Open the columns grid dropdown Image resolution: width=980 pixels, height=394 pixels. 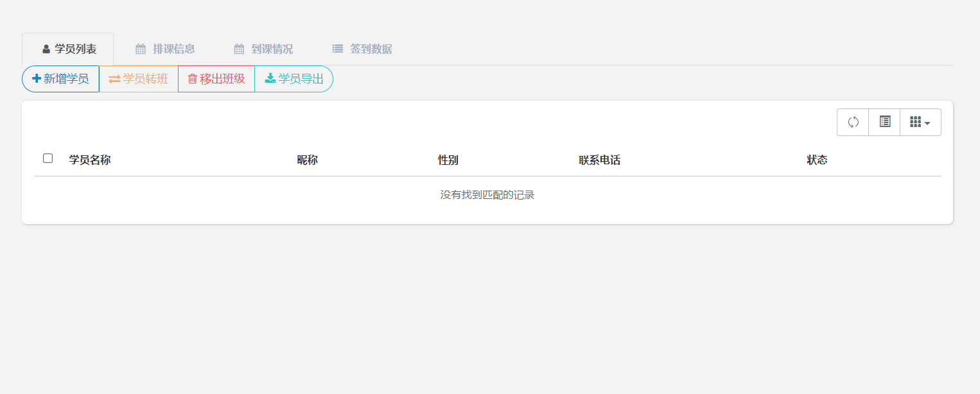920,122
